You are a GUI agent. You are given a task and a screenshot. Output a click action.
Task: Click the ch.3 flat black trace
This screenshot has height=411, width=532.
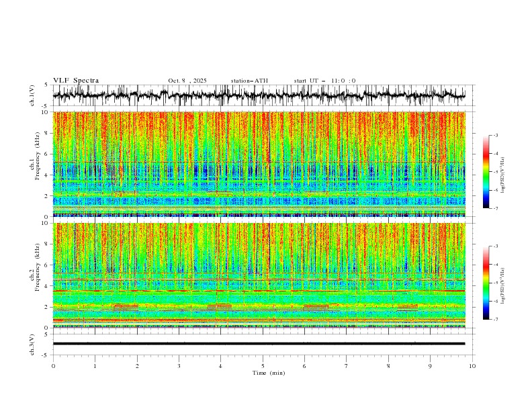[x=259, y=344]
